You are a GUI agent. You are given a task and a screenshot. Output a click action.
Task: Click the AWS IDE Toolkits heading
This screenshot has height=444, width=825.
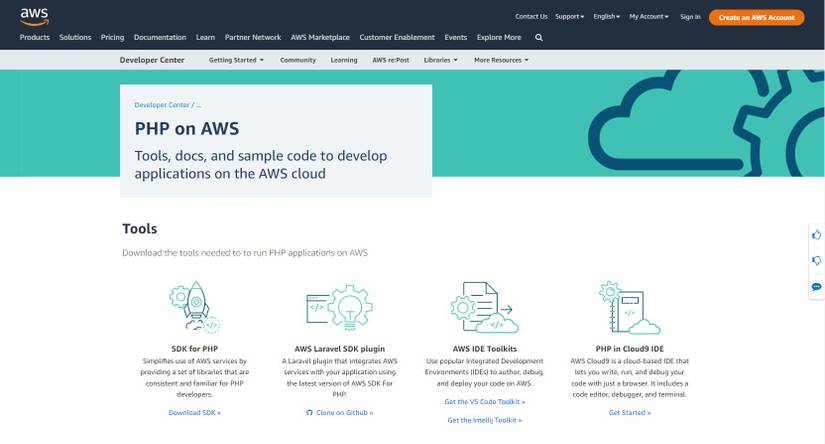click(485, 349)
